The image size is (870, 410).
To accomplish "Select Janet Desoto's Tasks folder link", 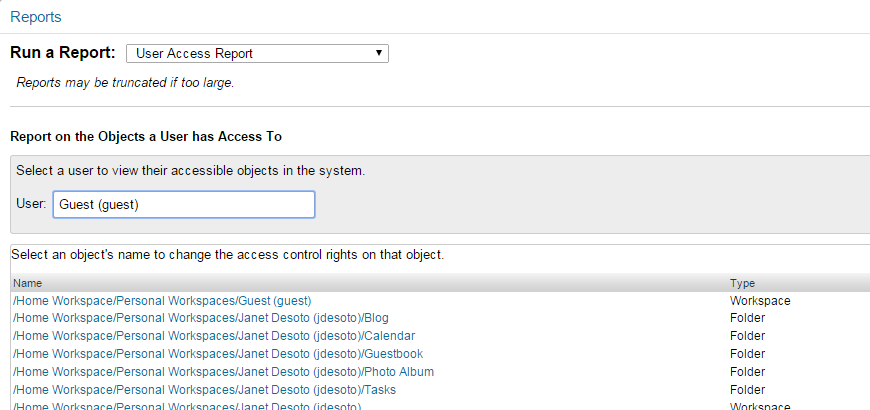I will [x=204, y=390].
